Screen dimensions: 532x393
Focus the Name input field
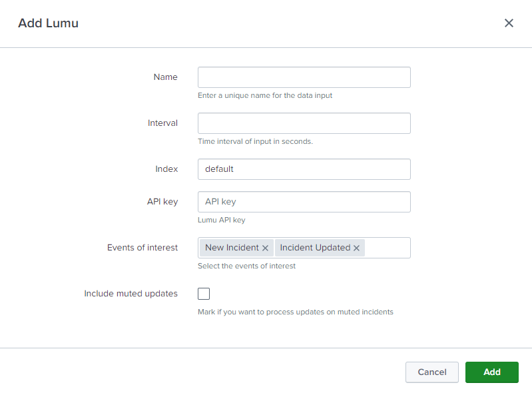304,77
